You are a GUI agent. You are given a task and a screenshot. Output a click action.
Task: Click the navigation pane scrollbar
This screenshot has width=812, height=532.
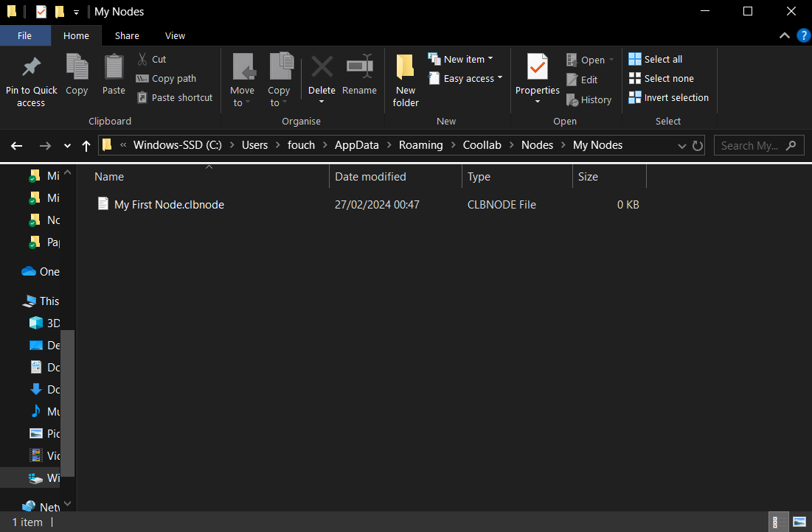(68, 403)
